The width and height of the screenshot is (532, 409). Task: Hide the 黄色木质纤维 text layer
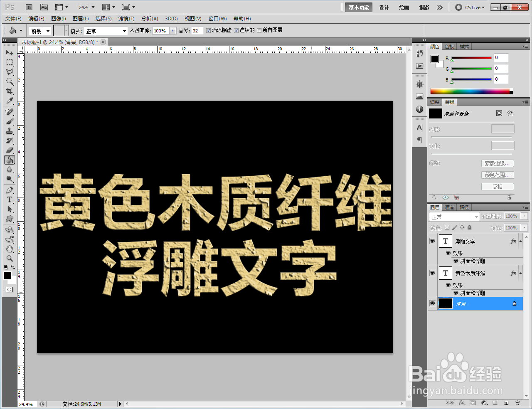433,273
